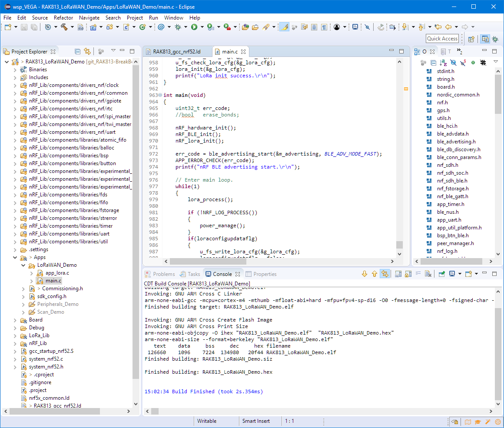
Task: Toggle the highlighted console arrows button
Action: click(384, 274)
